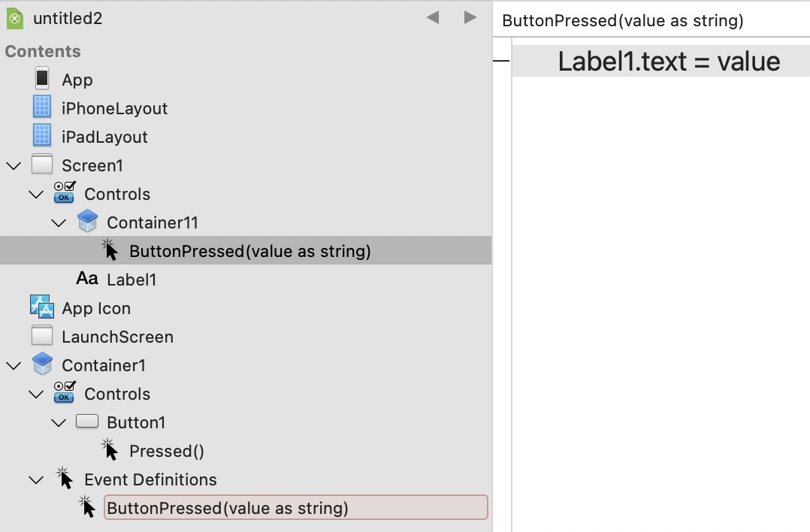This screenshot has width=810, height=532.
Task: Click the ButtonPressed entry under Event Definitions
Action: [x=227, y=508]
